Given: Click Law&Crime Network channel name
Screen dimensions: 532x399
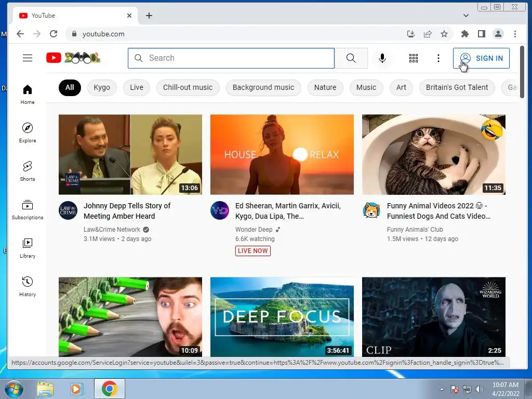Looking at the screenshot, I should coord(112,229).
